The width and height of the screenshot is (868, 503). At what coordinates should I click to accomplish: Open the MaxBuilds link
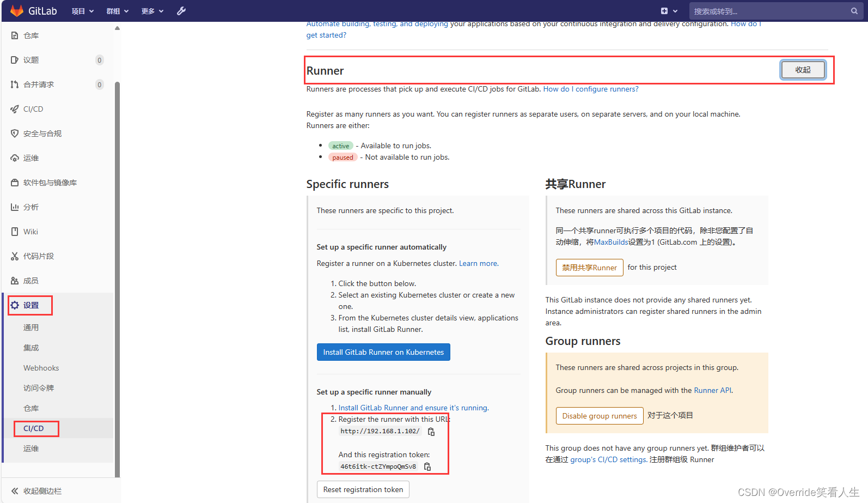tap(611, 242)
